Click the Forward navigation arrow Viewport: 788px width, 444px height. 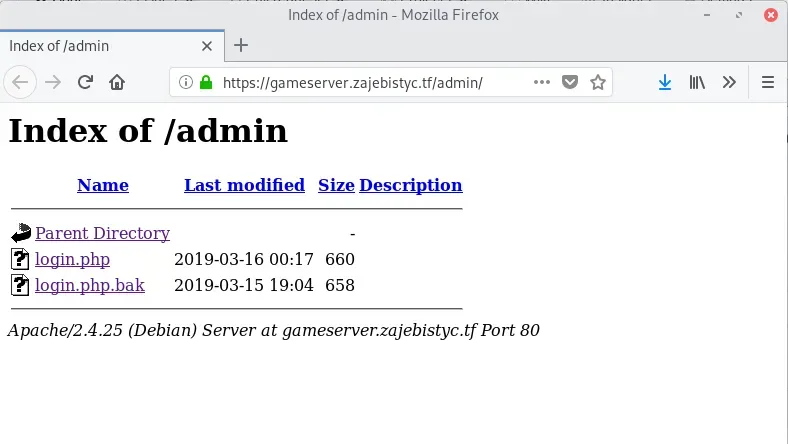tap(53, 82)
